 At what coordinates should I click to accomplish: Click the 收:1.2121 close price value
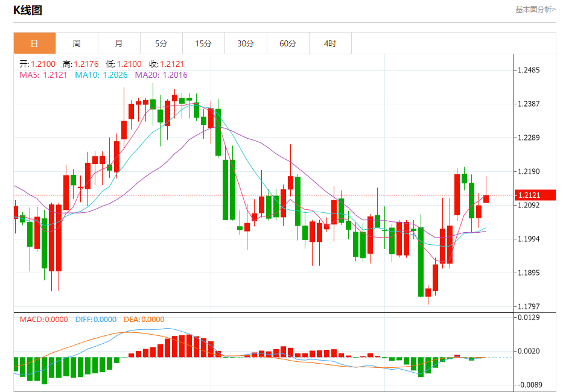coord(167,64)
